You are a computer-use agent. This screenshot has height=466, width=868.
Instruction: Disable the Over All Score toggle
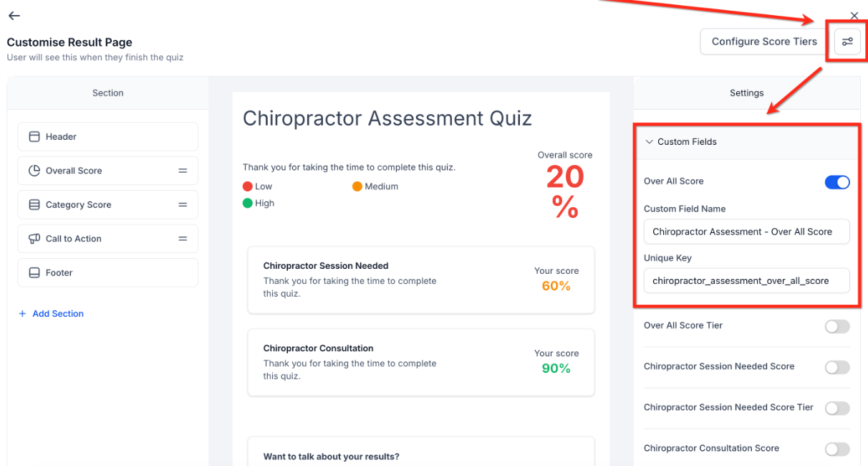click(837, 182)
